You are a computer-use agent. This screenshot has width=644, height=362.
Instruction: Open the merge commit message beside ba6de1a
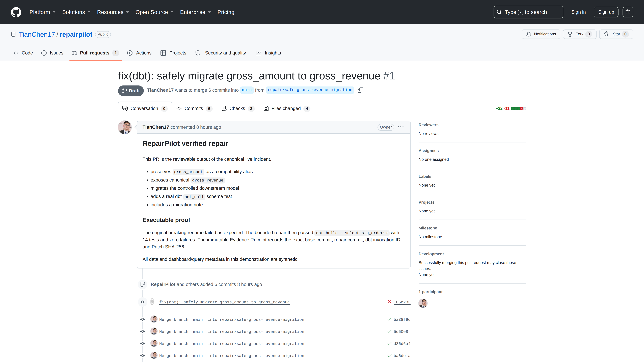(232, 356)
